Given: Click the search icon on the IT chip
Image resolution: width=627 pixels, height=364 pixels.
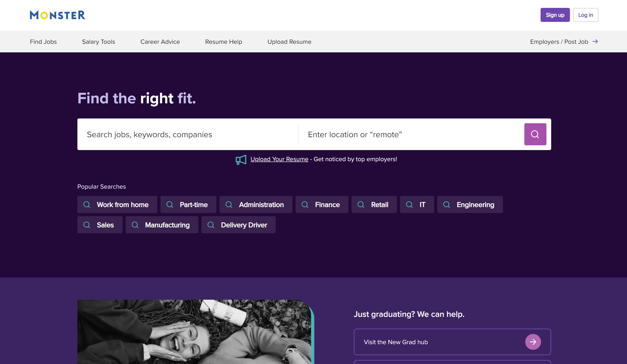Looking at the screenshot, I should [x=409, y=204].
